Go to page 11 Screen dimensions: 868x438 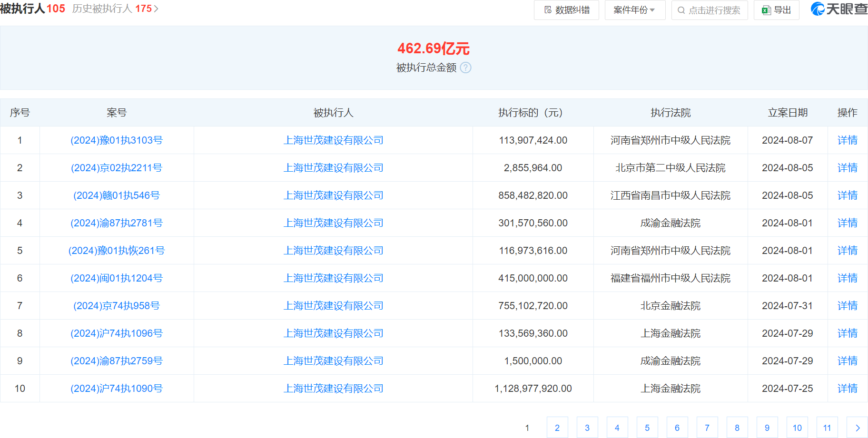pyautogui.click(x=827, y=428)
